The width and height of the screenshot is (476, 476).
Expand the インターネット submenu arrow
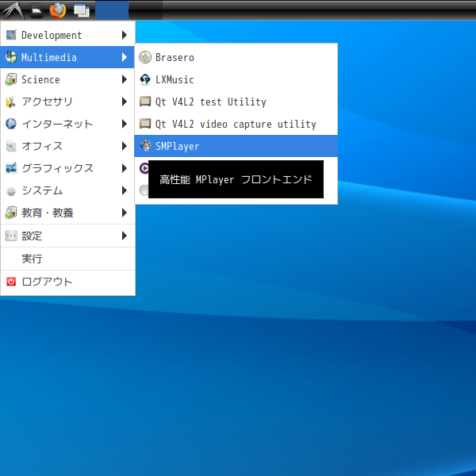125,124
